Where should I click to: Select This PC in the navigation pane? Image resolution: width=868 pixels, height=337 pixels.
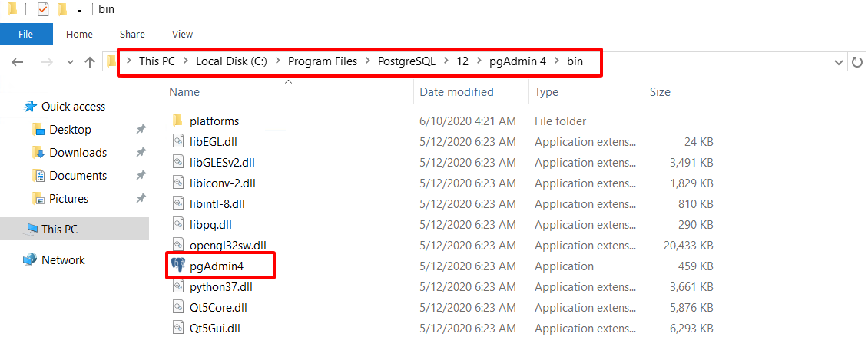point(59,229)
